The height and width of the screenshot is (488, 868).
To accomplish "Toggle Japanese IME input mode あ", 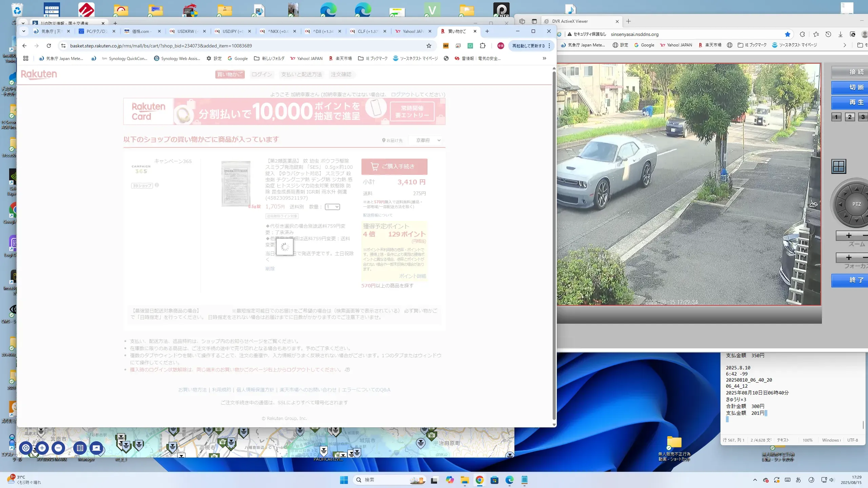I will pyautogui.click(x=798, y=480).
